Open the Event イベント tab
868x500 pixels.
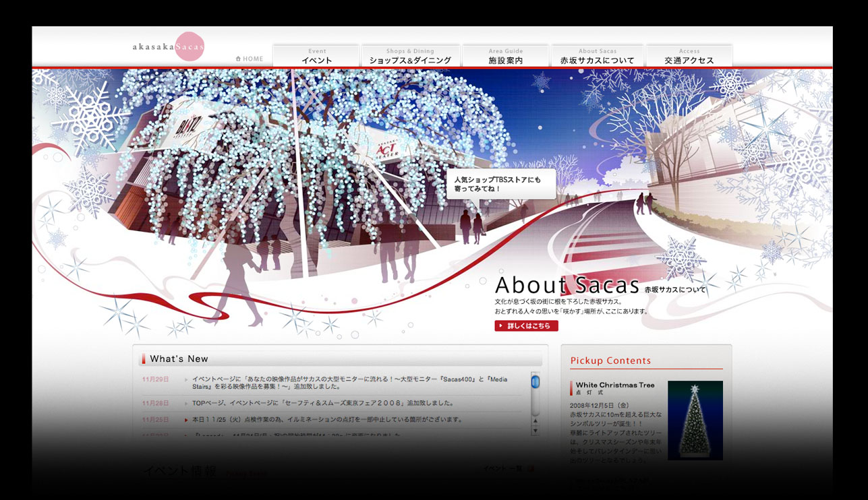coord(316,56)
